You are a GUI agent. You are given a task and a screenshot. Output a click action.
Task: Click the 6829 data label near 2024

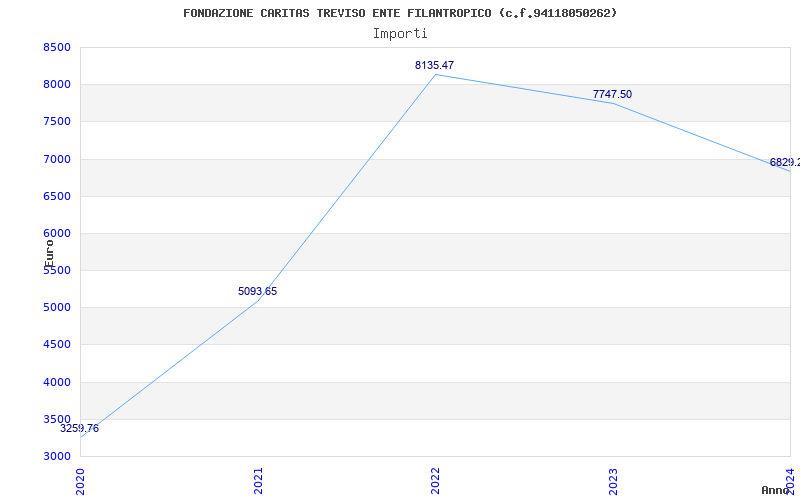click(785, 162)
